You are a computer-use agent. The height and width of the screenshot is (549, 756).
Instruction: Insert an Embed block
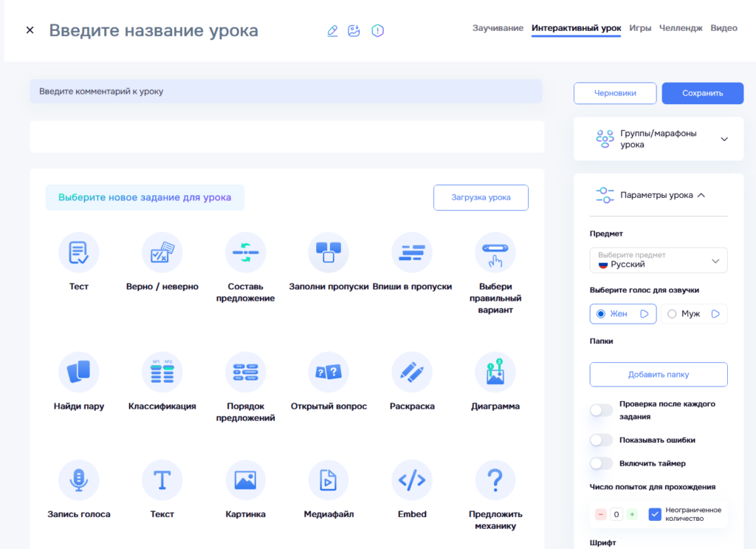412,480
